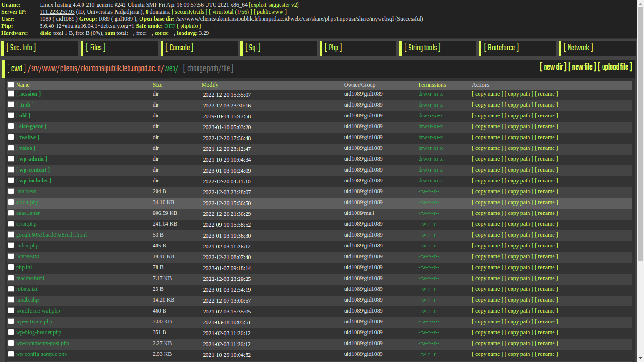Open the old directory
Image resolution: width=644 pixels, height=362 pixels.
coord(23,115)
